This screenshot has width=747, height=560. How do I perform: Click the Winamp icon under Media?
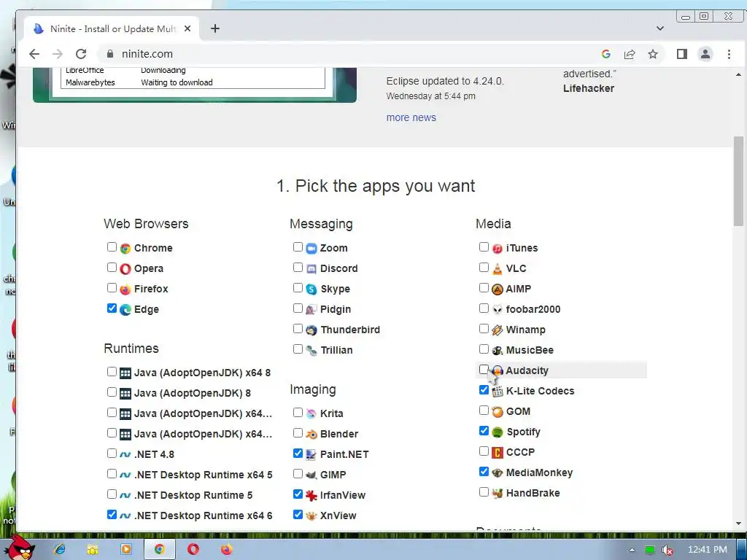click(x=498, y=330)
